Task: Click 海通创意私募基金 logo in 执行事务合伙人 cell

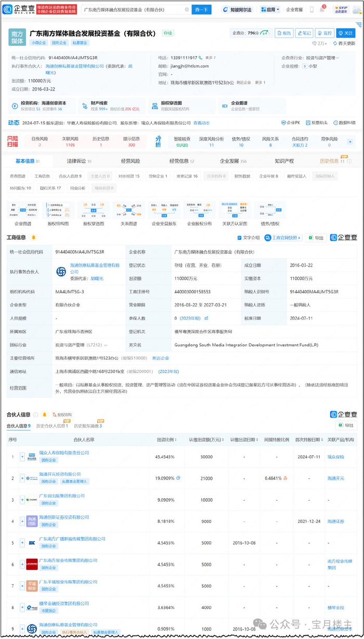Action: click(61, 272)
